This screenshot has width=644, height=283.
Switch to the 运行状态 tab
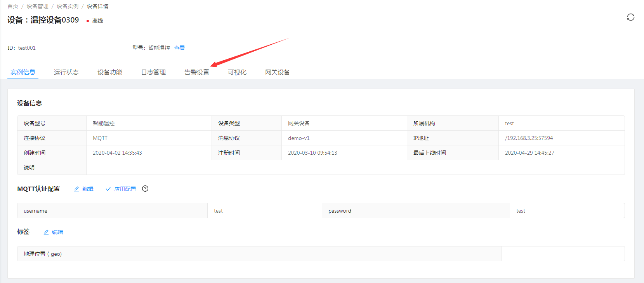[x=66, y=72]
